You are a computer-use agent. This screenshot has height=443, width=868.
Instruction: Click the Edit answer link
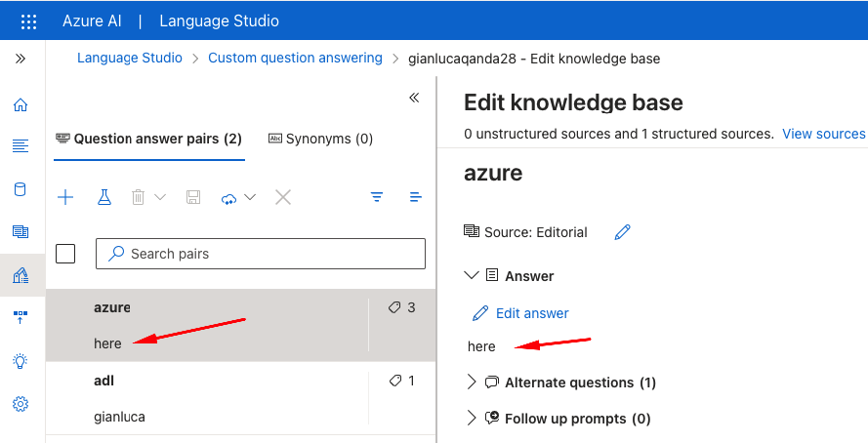pos(521,313)
